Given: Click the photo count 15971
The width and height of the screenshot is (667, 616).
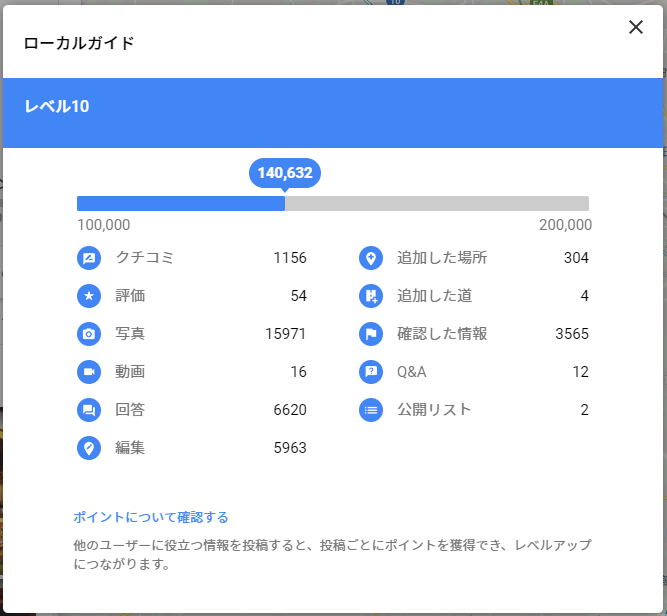Looking at the screenshot, I should coord(286,334).
